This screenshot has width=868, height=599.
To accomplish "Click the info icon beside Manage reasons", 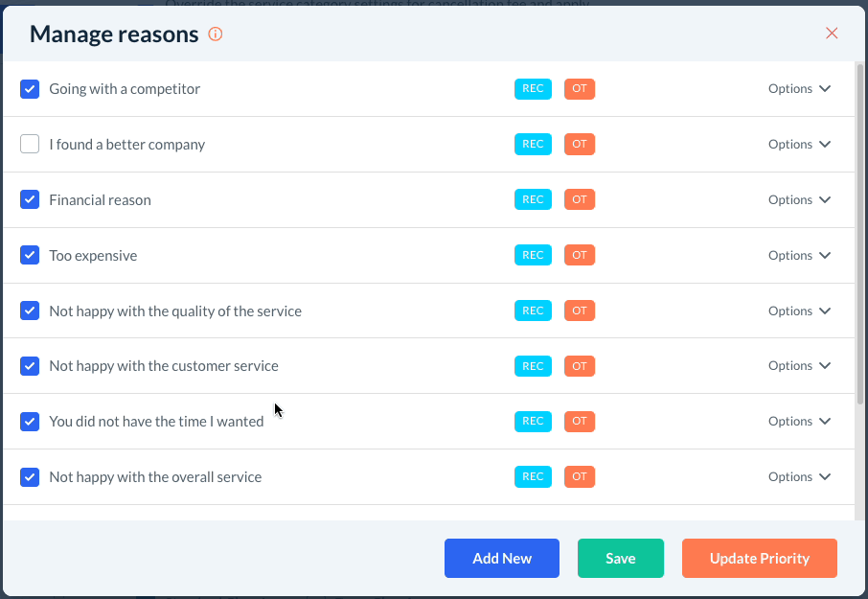I will 216,35.
